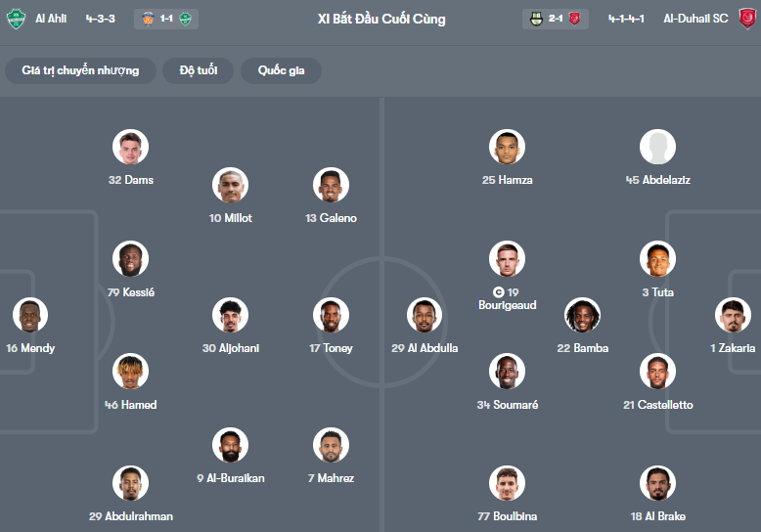This screenshot has width=761, height=532.
Task: Select the XI Bắt Đầu Cuối Cùng heading
Action: tap(381, 19)
